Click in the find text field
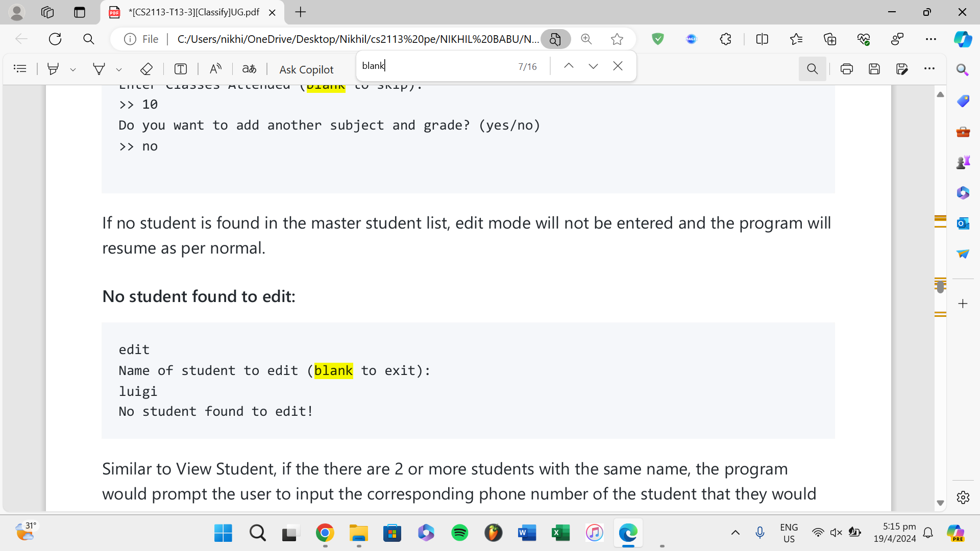 [x=434, y=66]
